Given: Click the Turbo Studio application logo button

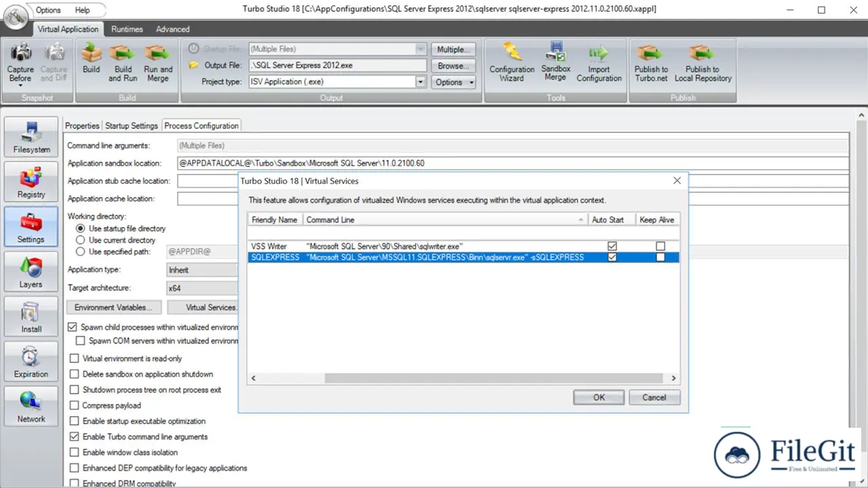Looking at the screenshot, I should pos(16,16).
